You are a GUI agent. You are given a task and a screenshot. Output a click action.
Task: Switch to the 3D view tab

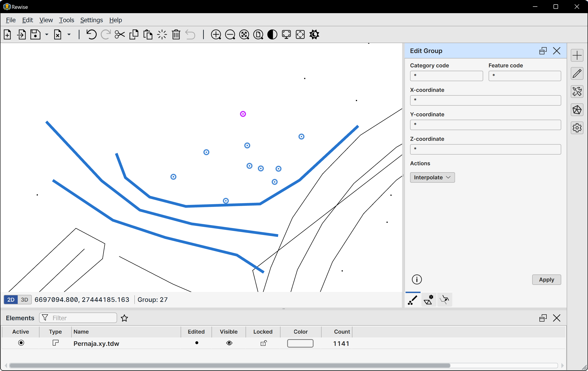coord(25,300)
